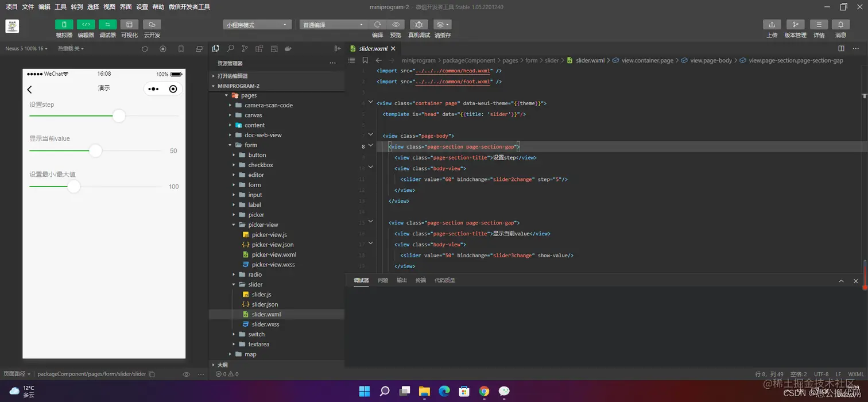Open the Nexus 5 device dropdown
The height and width of the screenshot is (402, 868).
click(x=26, y=49)
